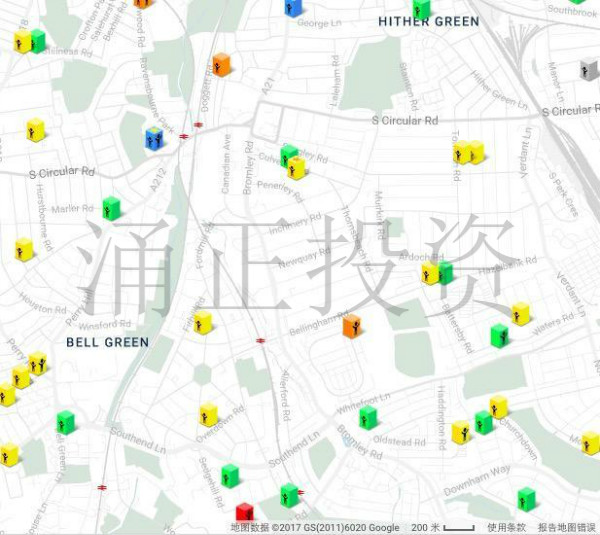The height and width of the screenshot is (535, 600).
Task: Open the yellow marker west of Haddington Rd
Action: [461, 432]
